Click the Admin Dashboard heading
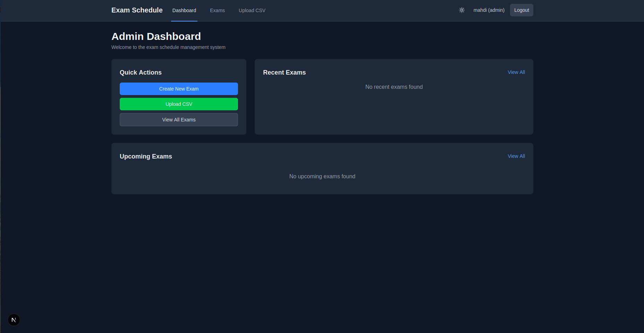Viewport: 644px width, 333px height. click(x=156, y=36)
